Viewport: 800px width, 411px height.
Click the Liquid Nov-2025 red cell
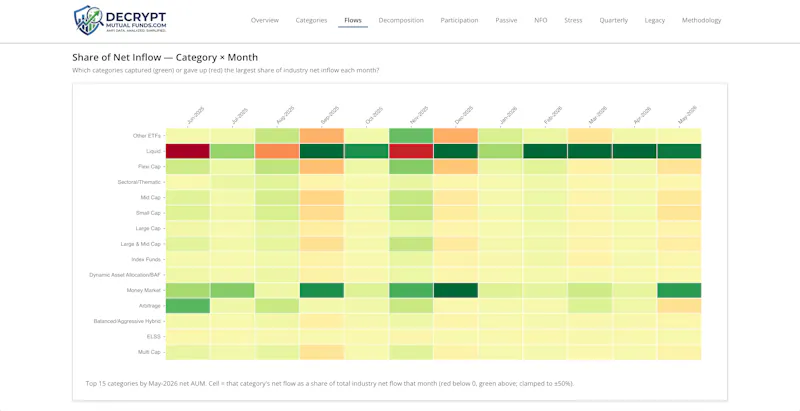[x=411, y=151]
